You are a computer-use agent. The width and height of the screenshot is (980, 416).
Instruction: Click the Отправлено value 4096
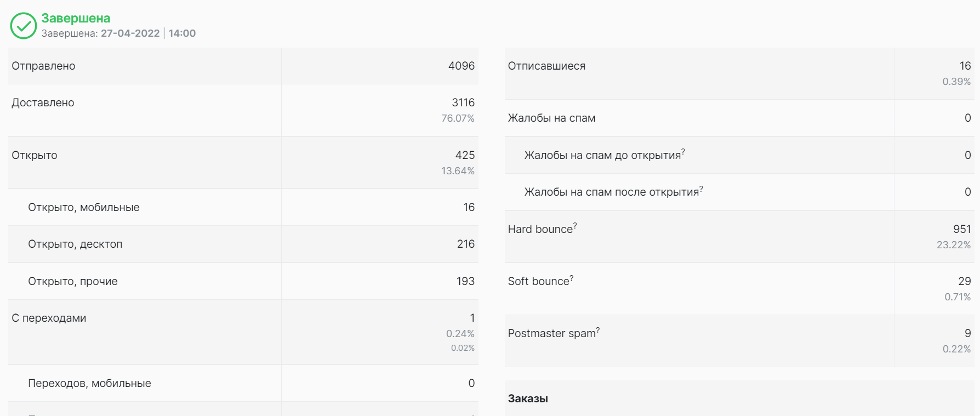(461, 66)
